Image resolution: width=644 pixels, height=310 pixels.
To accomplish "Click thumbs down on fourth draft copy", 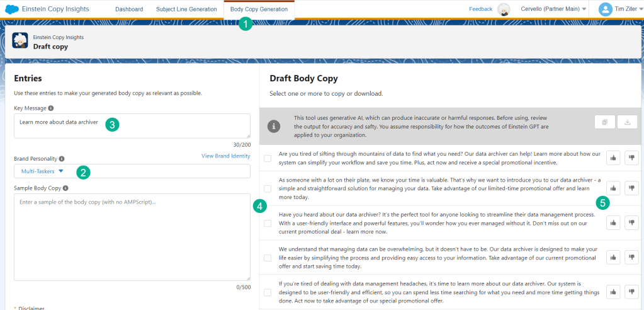I will (631, 257).
